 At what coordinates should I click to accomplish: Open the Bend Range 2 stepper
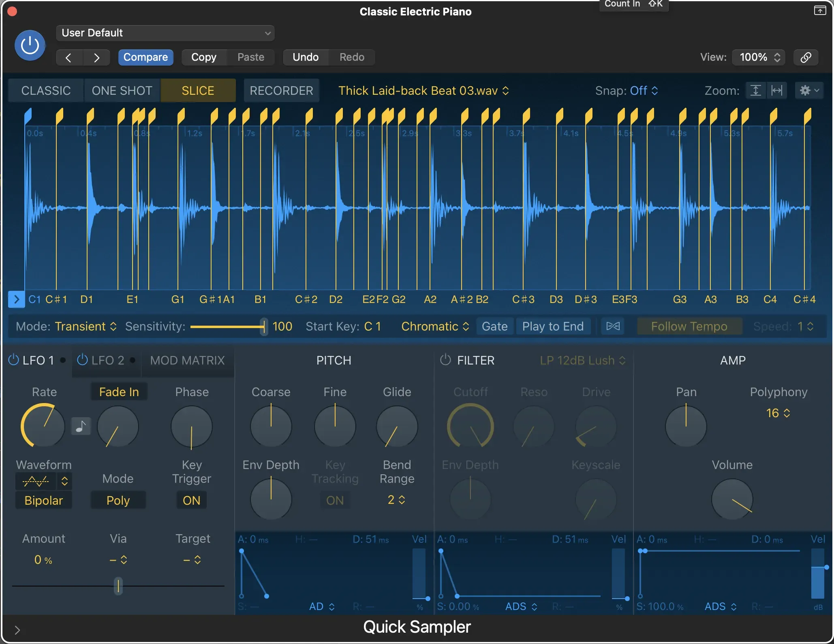point(396,499)
